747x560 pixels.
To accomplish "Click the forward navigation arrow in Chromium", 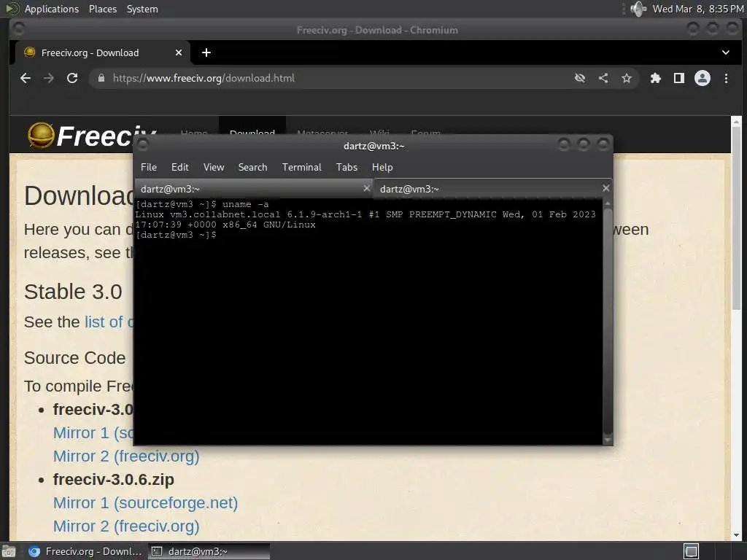I will [49, 78].
